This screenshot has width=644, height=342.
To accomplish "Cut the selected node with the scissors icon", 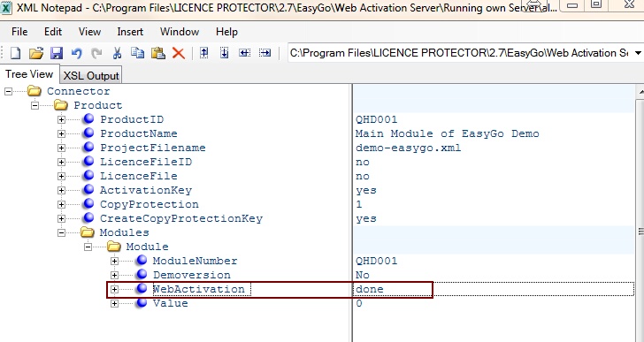I will [117, 53].
